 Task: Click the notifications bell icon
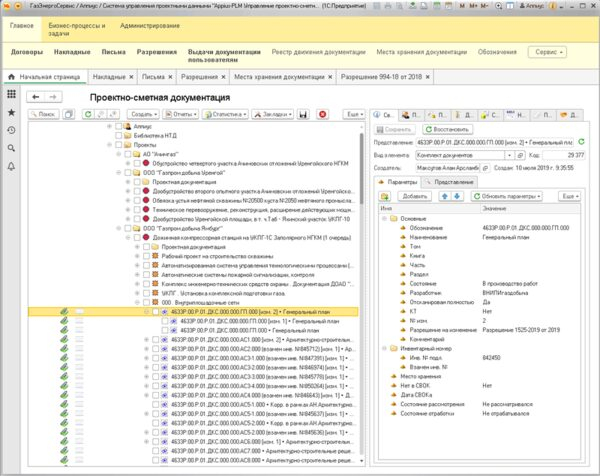click(x=11, y=167)
